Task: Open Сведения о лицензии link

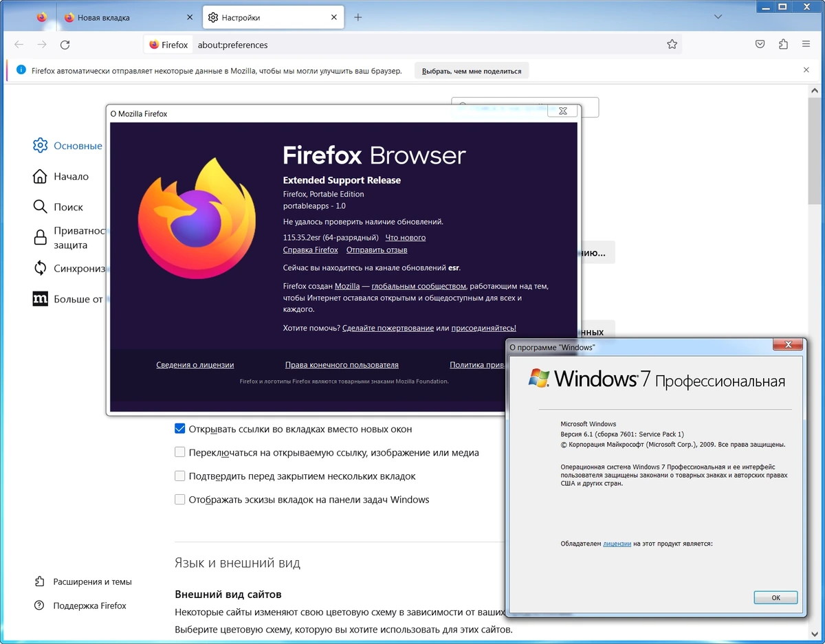Action: [195, 365]
